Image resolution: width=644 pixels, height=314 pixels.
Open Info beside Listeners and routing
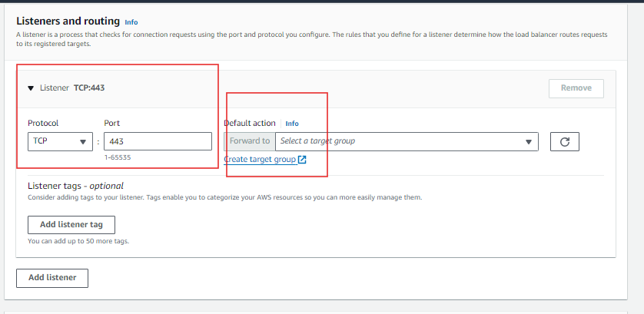click(131, 22)
